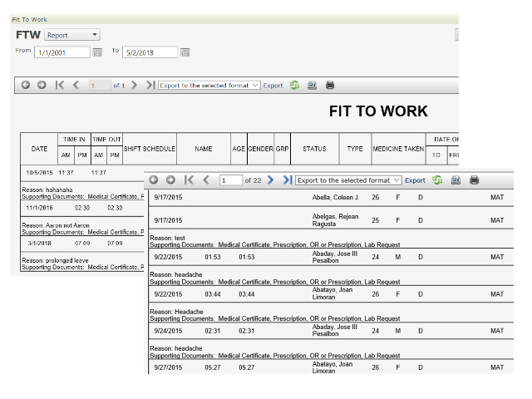The image size is (532, 399).
Task: Select date cell 9/24/2015
Action: 168,331
